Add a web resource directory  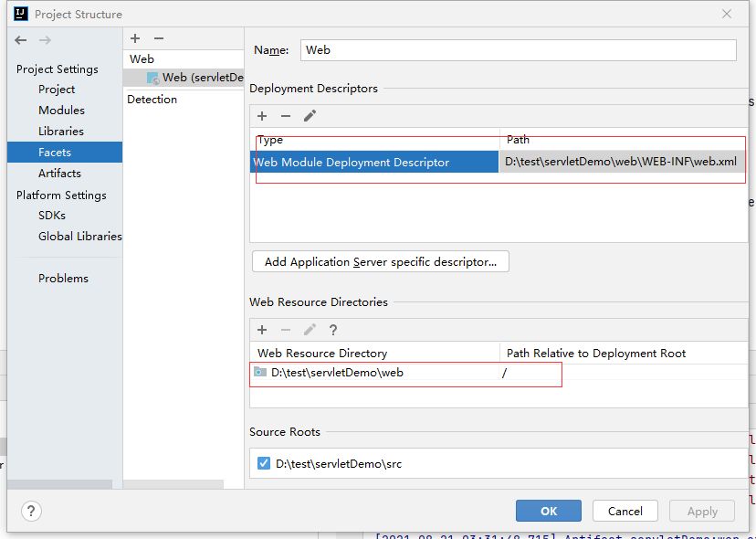[262, 330]
